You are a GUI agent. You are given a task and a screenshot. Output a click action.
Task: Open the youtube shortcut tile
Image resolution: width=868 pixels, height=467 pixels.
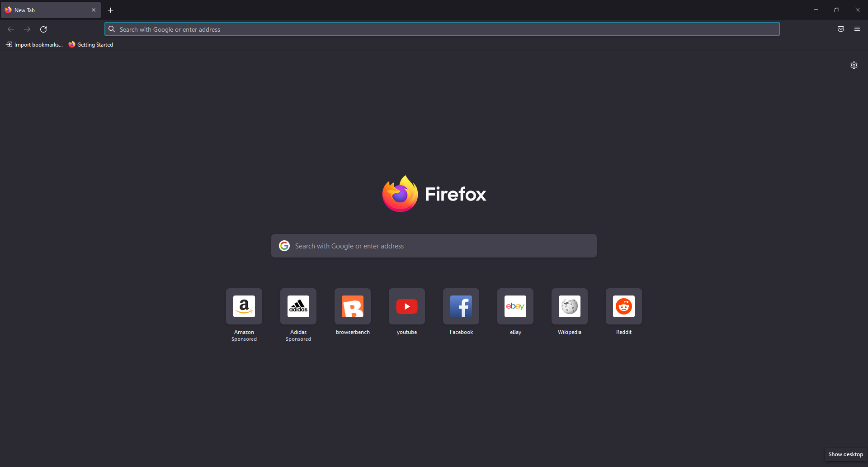[x=407, y=306]
